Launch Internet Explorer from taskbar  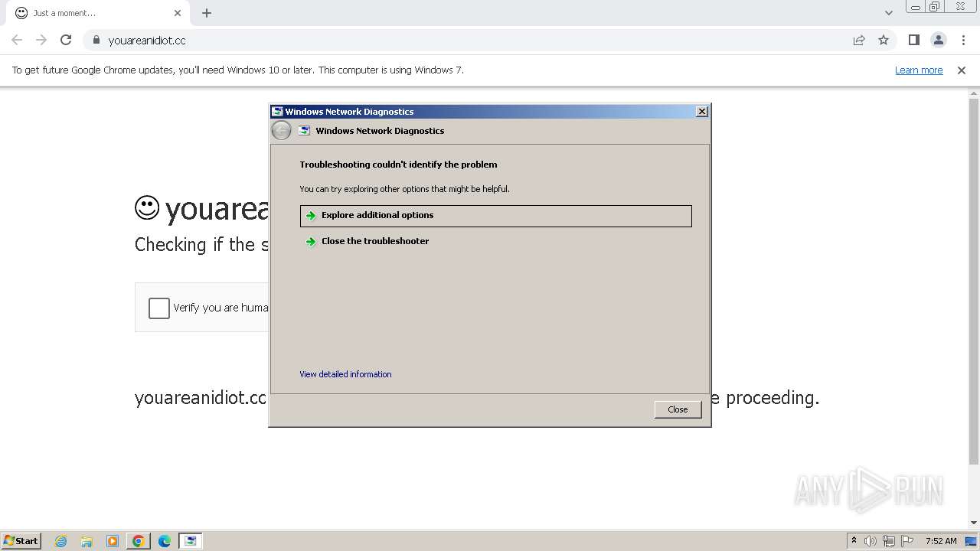[x=61, y=541]
